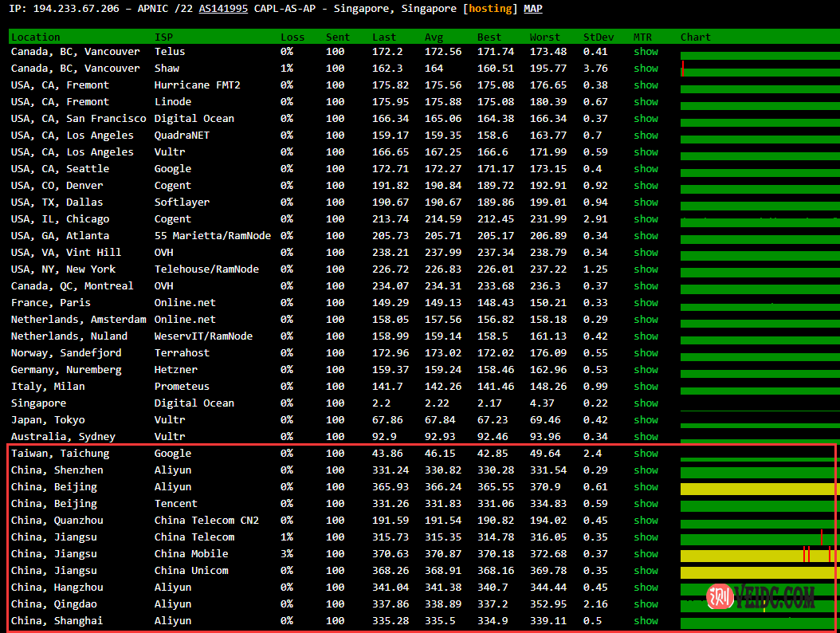Click the Loss column header
The height and width of the screenshot is (633, 840).
point(292,37)
